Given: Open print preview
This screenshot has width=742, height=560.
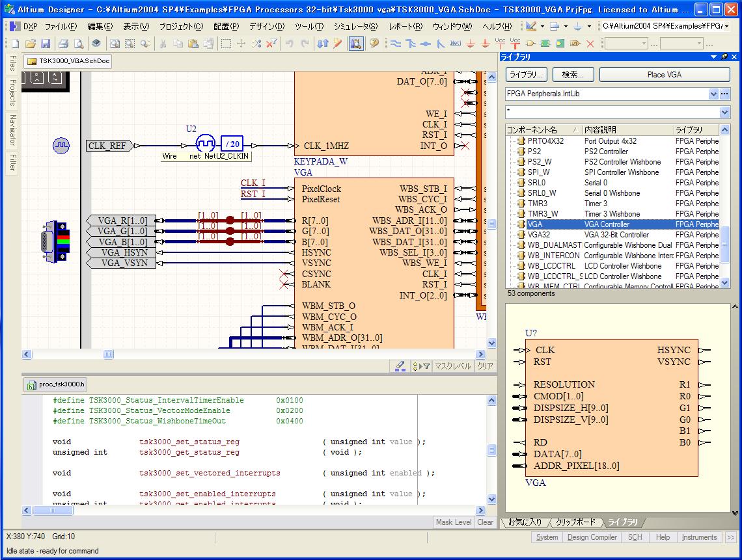Looking at the screenshot, I should [79, 44].
